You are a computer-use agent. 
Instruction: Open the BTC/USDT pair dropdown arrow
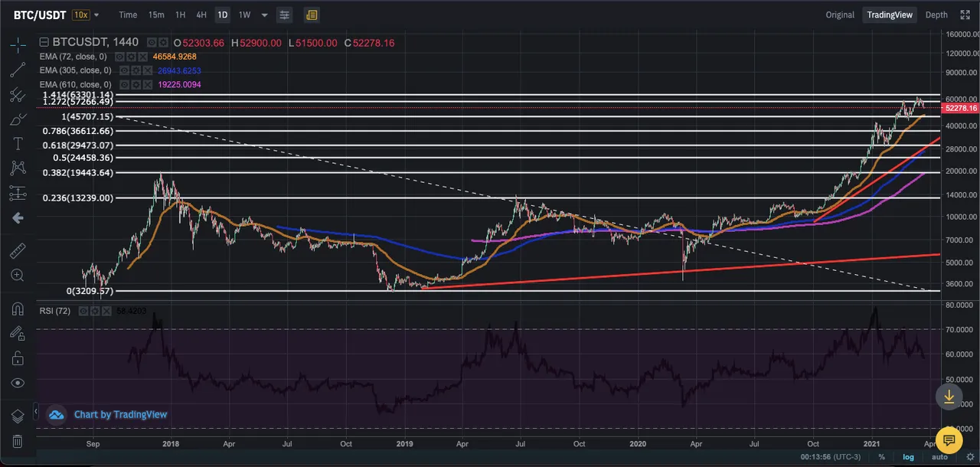pos(96,15)
